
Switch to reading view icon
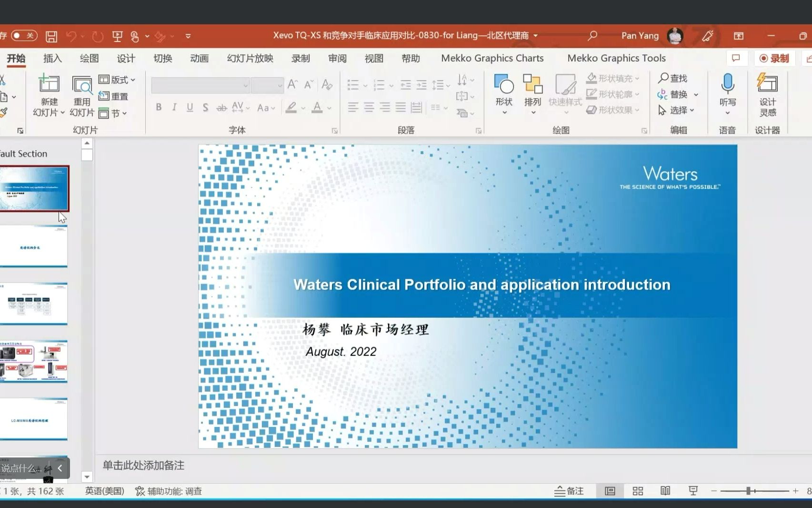(x=665, y=491)
